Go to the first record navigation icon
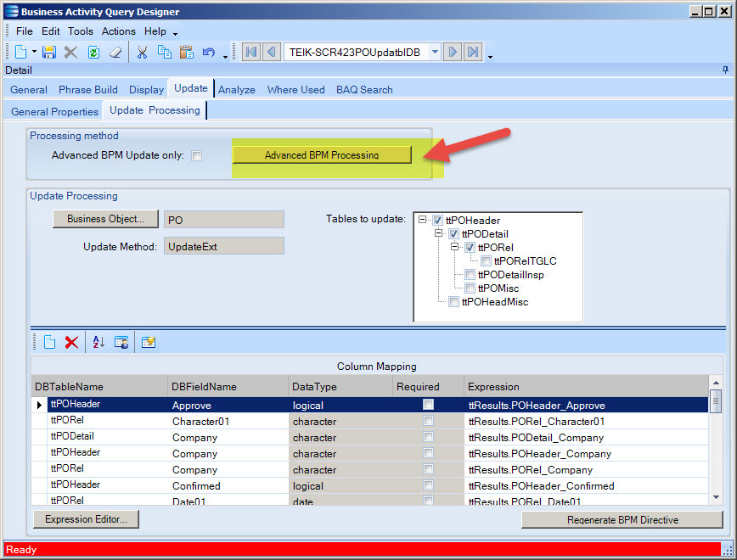Viewport: 737px width, 560px height. (x=251, y=53)
